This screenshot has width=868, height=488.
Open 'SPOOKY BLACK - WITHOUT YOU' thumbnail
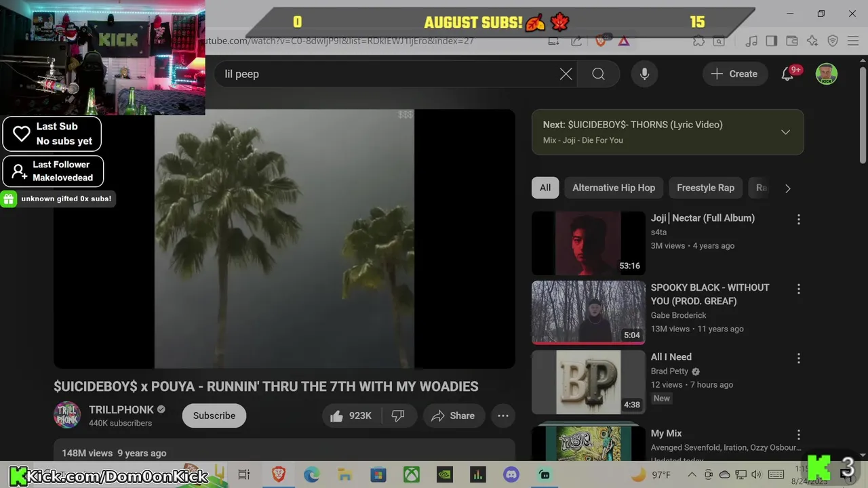[x=588, y=312]
